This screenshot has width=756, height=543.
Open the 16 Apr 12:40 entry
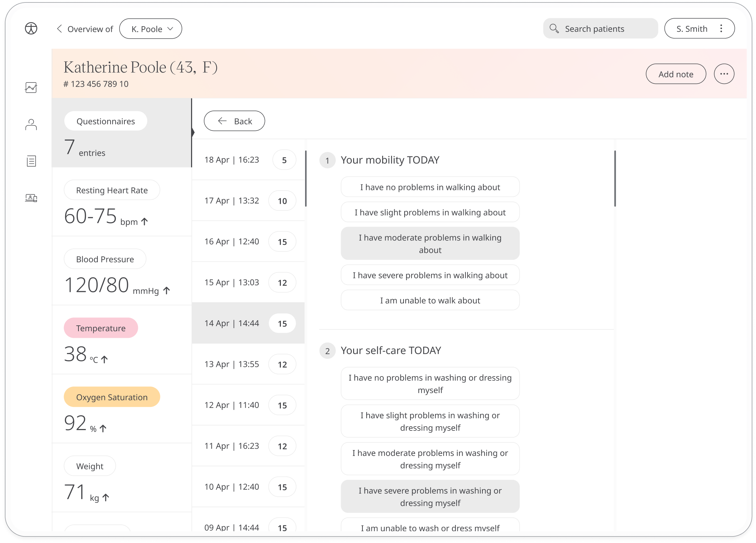click(248, 241)
